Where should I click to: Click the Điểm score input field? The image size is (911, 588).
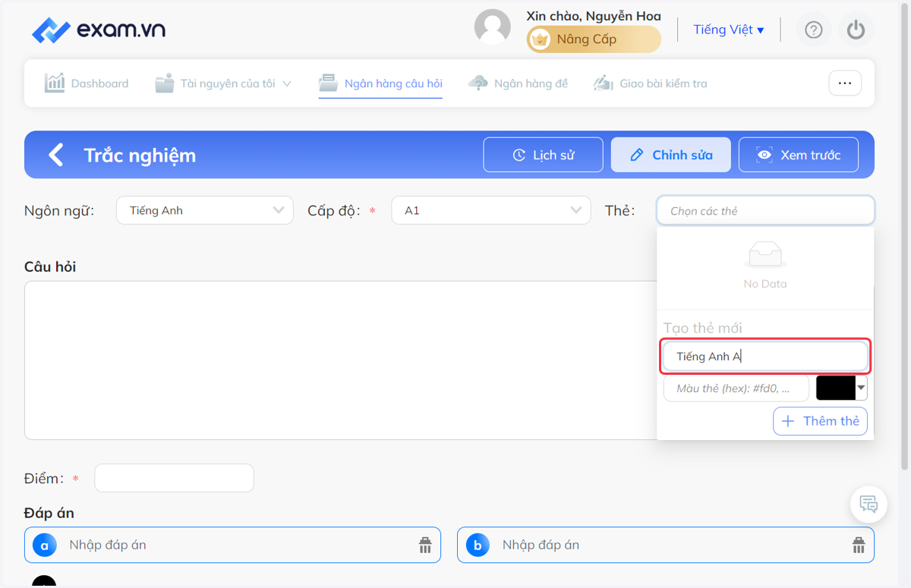(174, 478)
